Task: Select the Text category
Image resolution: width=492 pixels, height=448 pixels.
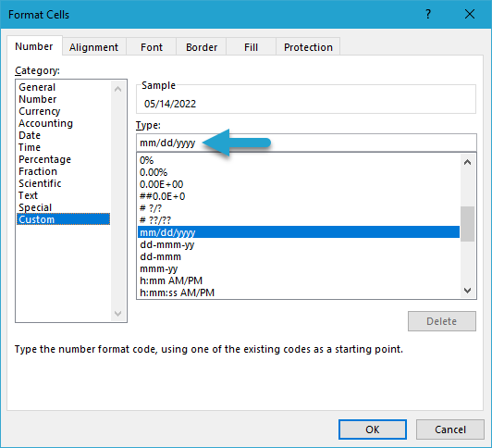Action: pyautogui.click(x=63, y=195)
